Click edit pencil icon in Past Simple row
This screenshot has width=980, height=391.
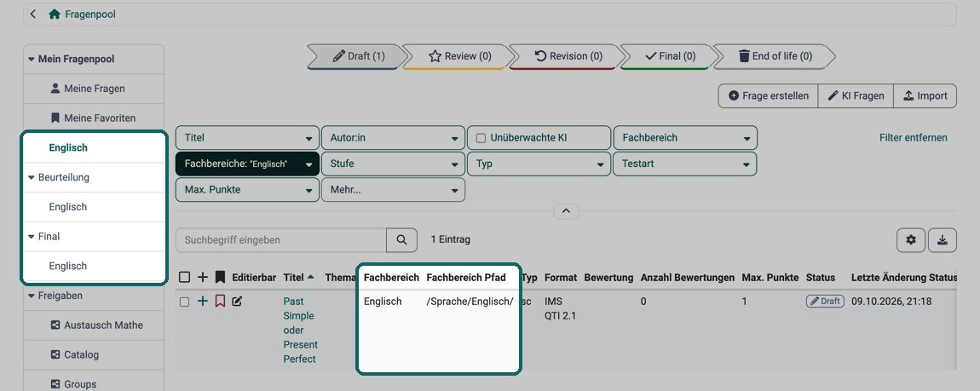[237, 302]
